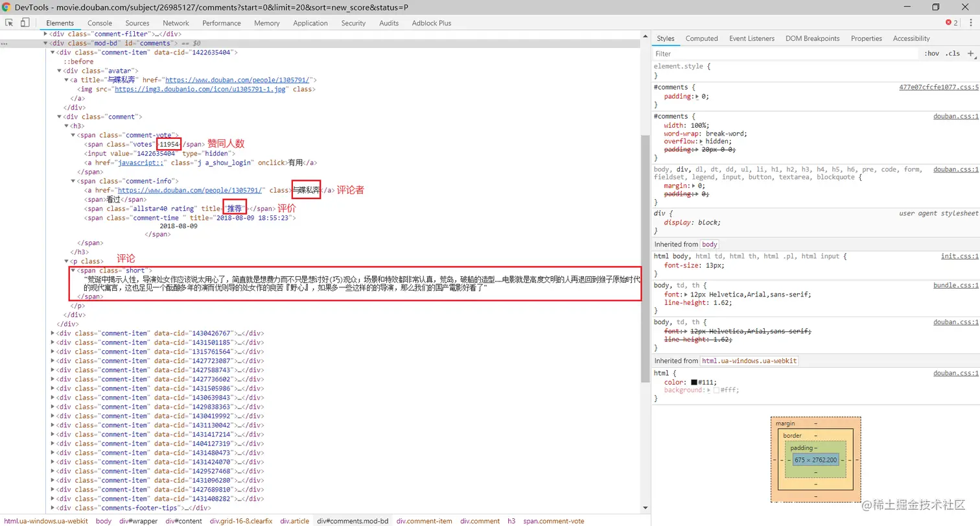Select the comment-time span node
Image resolution: width=980 pixels, height=526 pixels.
click(190, 218)
